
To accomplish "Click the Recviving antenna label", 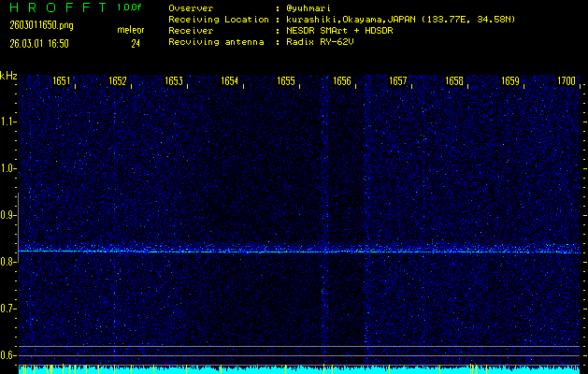I will point(216,42).
